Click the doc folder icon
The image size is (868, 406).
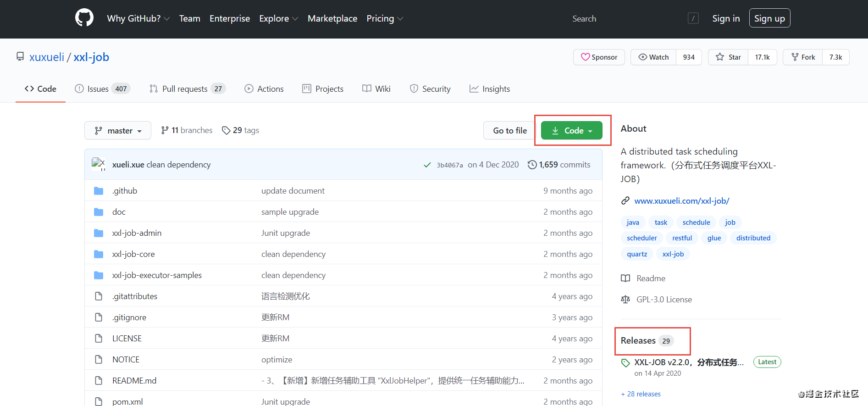tap(99, 212)
